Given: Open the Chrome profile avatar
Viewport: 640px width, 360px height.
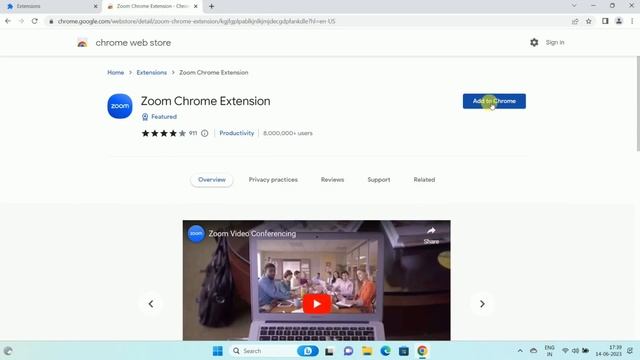Looking at the screenshot, I should (x=619, y=21).
